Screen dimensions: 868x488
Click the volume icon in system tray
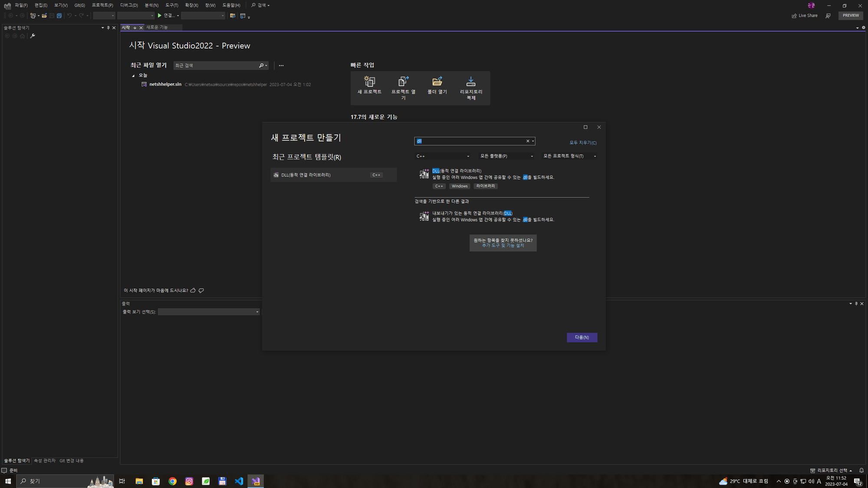pyautogui.click(x=811, y=481)
